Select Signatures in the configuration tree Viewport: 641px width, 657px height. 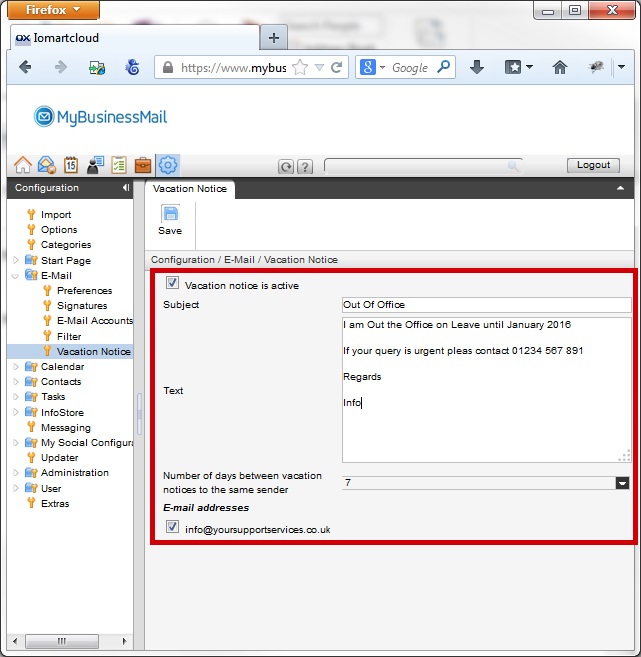tap(81, 306)
